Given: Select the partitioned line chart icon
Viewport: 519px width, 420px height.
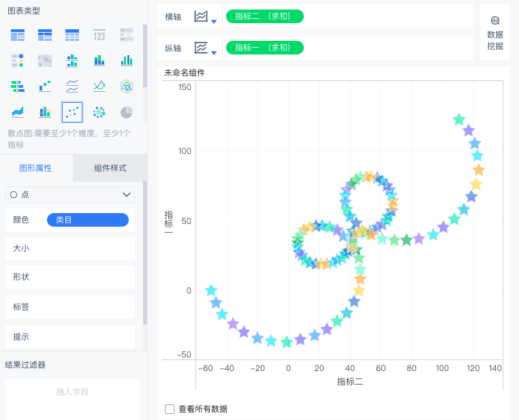Looking at the screenshot, I should point(72,86).
